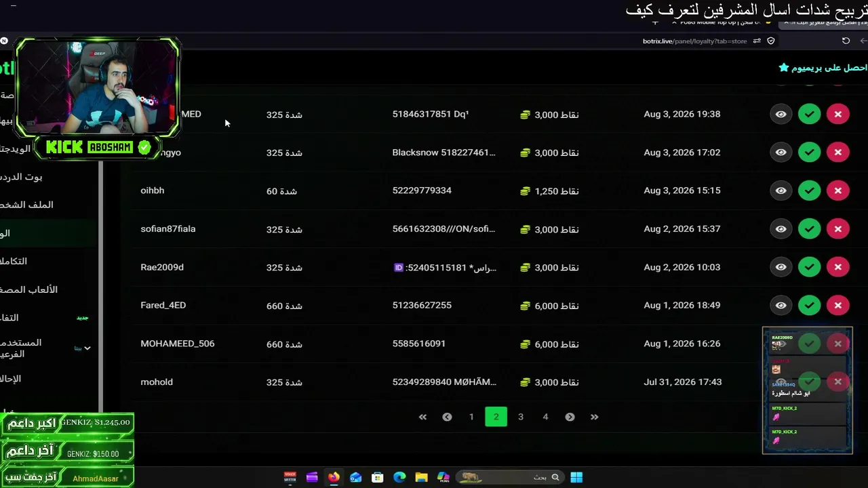Open the الملف الشخصي sidebar item
Screen dimensions: 868x488
tap(26, 205)
